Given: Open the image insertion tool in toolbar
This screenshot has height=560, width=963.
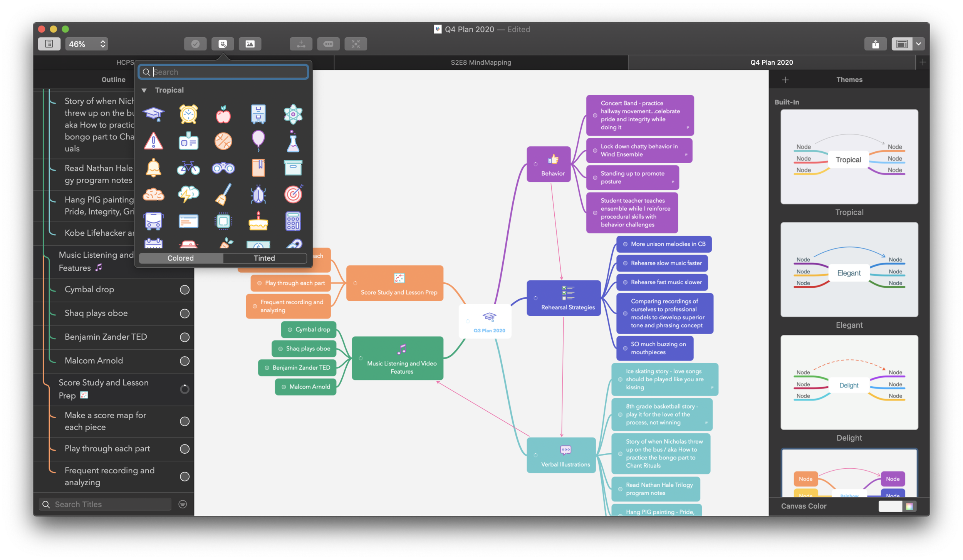Looking at the screenshot, I should click(x=251, y=44).
